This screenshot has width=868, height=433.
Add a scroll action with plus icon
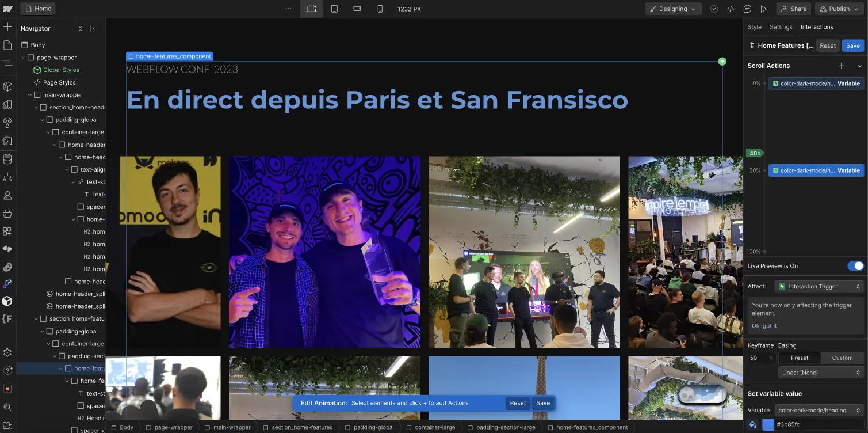coord(841,66)
